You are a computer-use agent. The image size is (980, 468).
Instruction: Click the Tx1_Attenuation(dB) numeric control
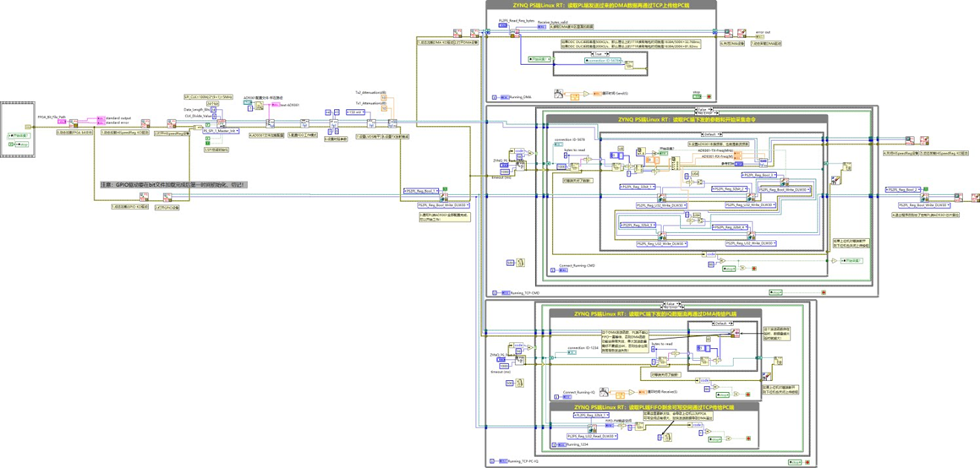coord(385,109)
